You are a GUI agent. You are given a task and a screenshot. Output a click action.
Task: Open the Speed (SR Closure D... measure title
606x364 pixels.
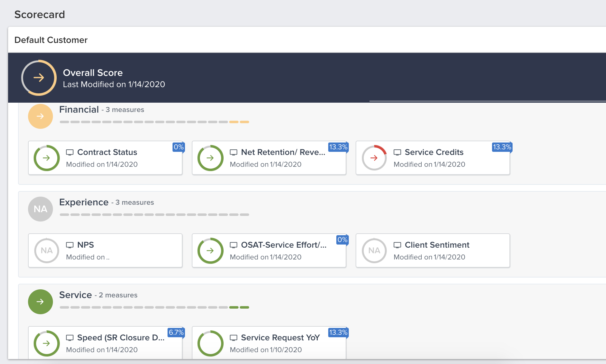[x=121, y=338]
